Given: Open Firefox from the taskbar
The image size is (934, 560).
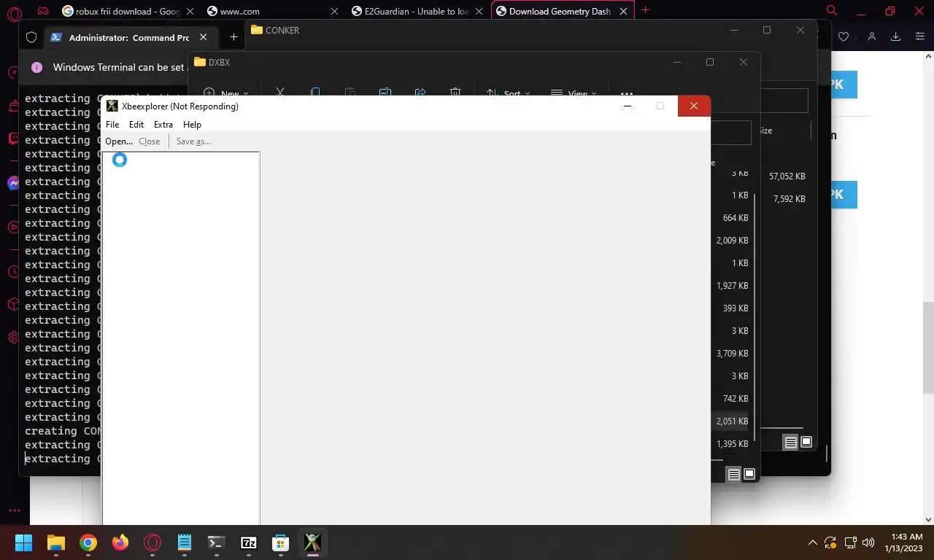Looking at the screenshot, I should pos(120,542).
